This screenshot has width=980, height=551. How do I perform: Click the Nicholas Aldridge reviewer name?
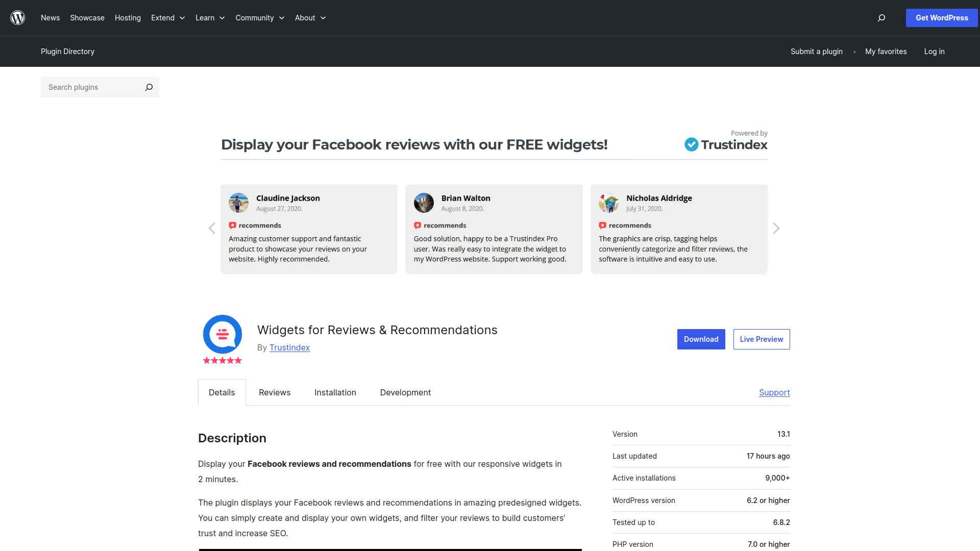[659, 198]
